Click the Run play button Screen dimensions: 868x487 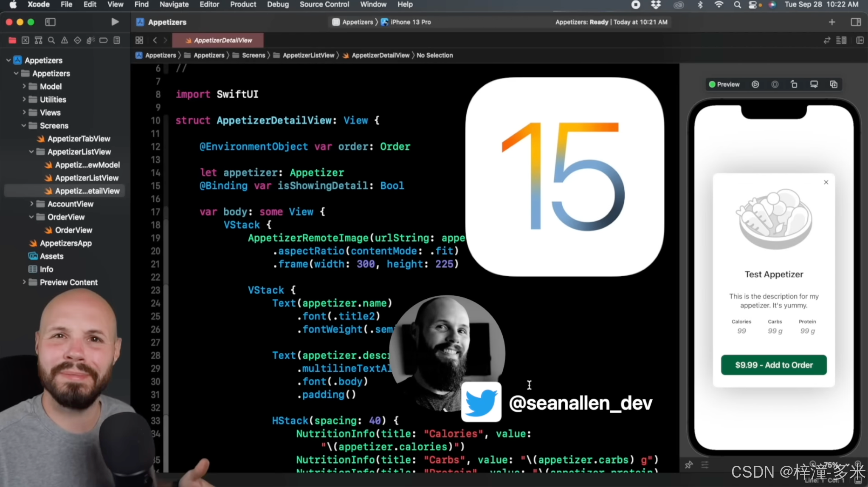click(115, 22)
